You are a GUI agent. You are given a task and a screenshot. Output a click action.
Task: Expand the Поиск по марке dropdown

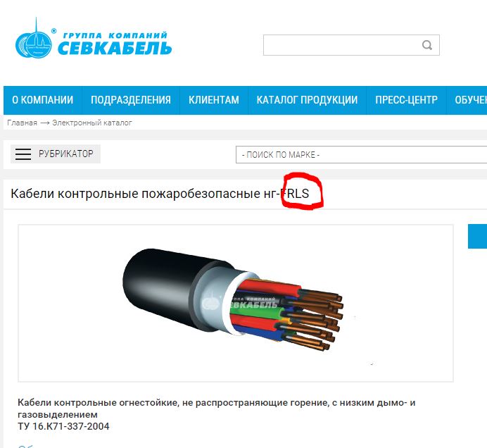361,154
